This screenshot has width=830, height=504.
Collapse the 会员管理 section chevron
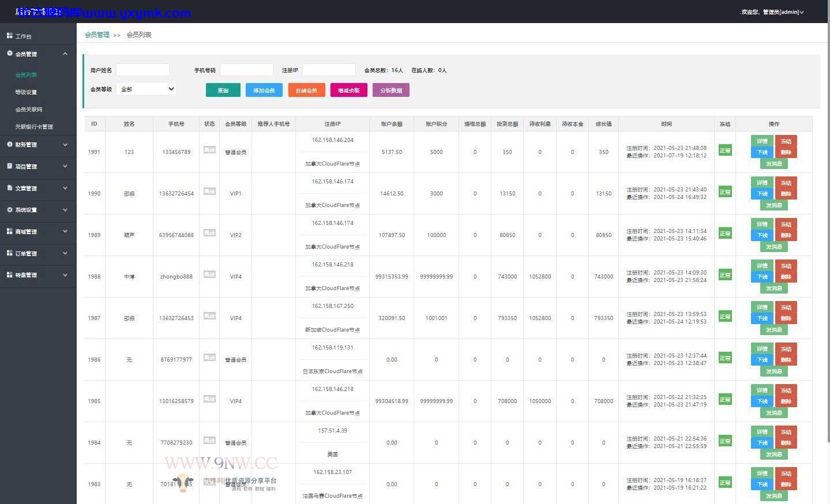65,54
